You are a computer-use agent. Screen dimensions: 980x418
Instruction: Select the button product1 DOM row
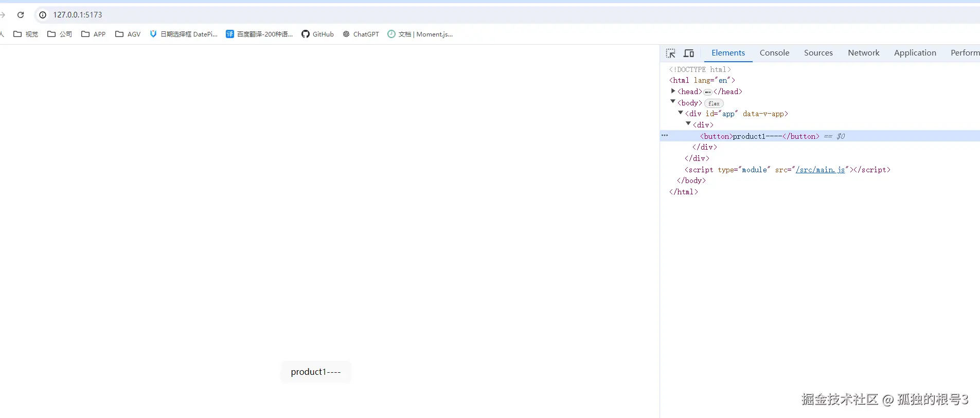tap(820, 136)
